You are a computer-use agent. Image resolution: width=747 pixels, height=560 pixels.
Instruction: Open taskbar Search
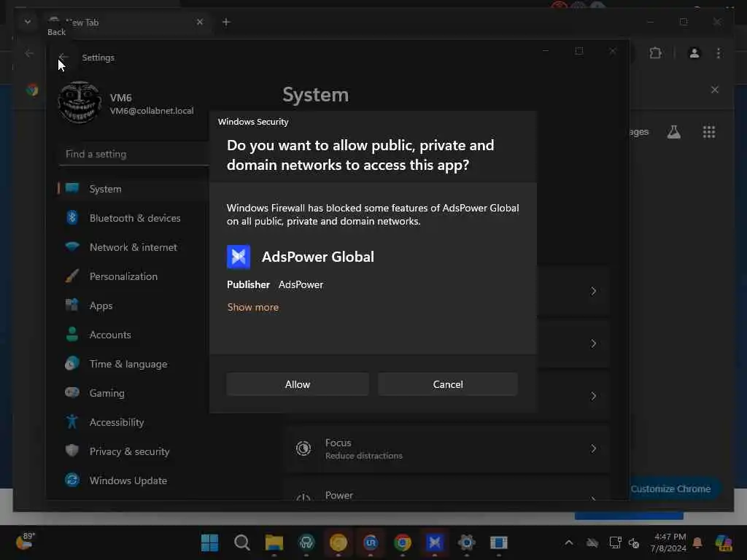click(x=242, y=542)
